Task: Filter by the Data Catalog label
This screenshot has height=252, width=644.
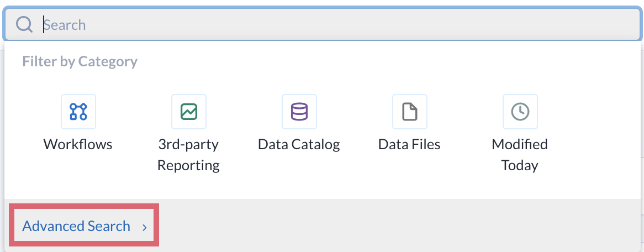Action: 299,144
